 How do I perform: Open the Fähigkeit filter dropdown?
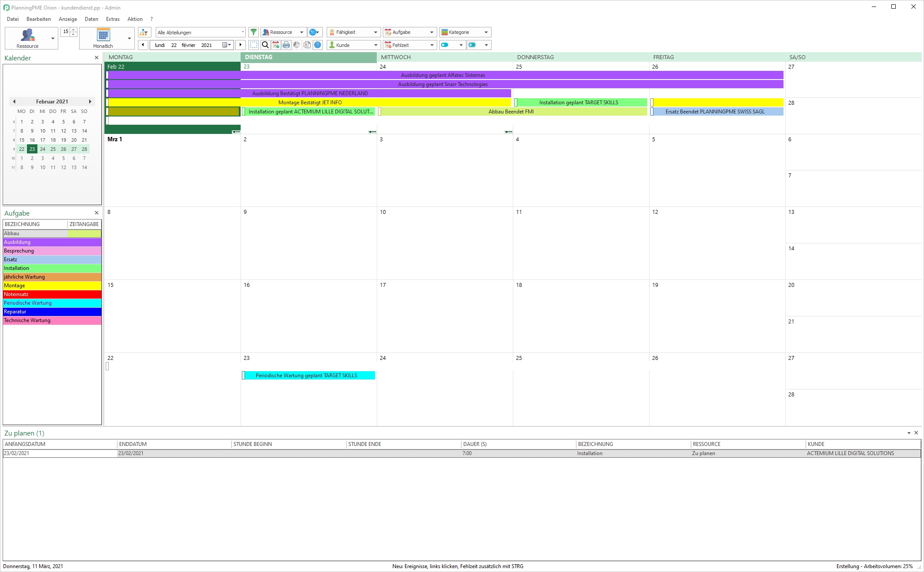coord(354,32)
